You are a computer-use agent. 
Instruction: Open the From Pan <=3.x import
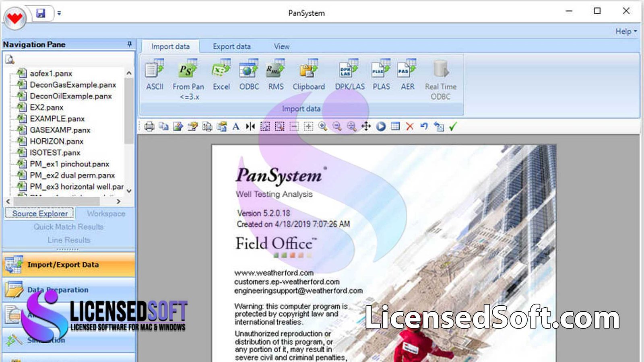click(x=188, y=80)
